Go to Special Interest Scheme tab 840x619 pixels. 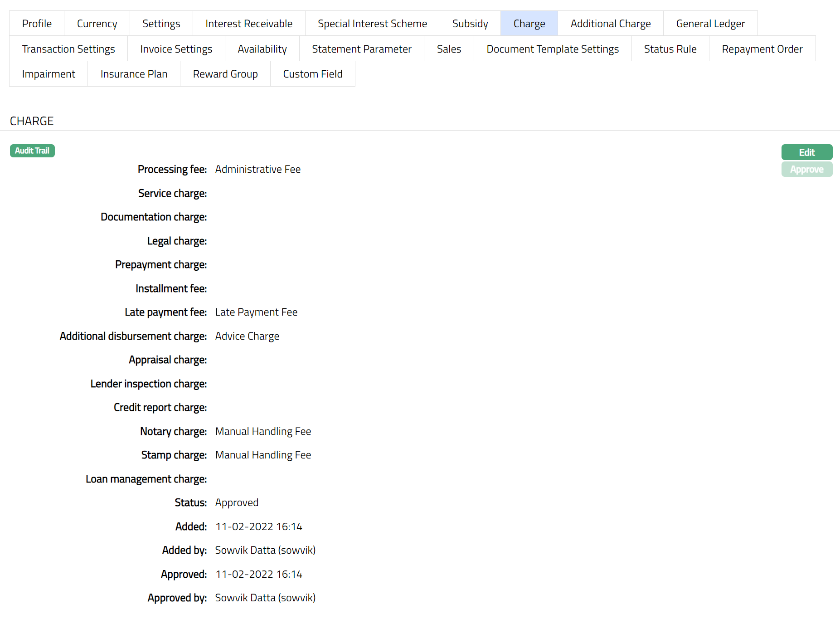372,24
